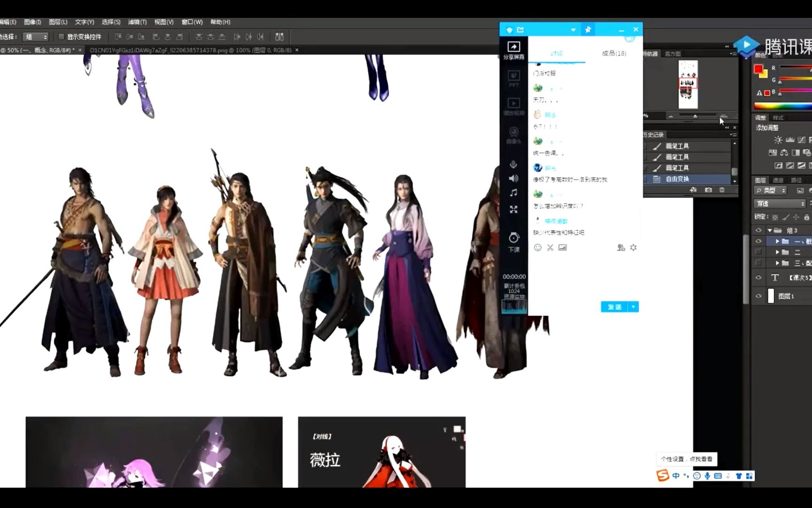Close the 50% (一、概念) document tab
This screenshot has width=812, height=508.
80,50
